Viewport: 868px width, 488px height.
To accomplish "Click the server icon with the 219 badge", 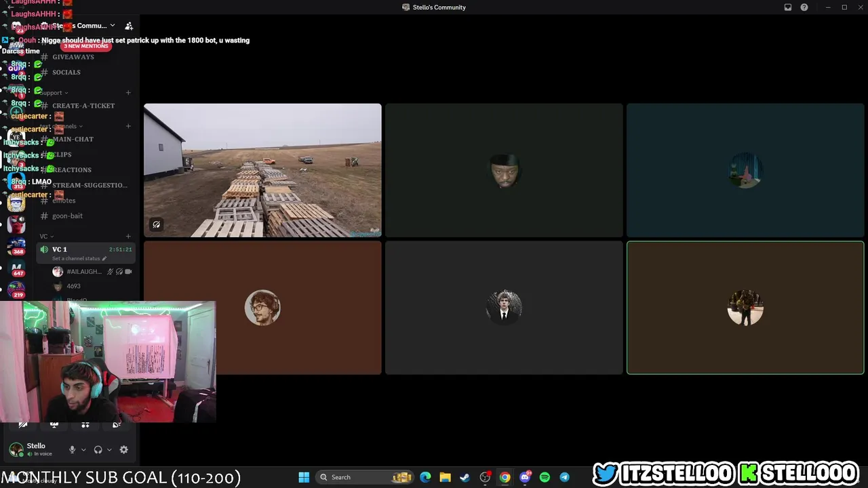I will coord(17,290).
